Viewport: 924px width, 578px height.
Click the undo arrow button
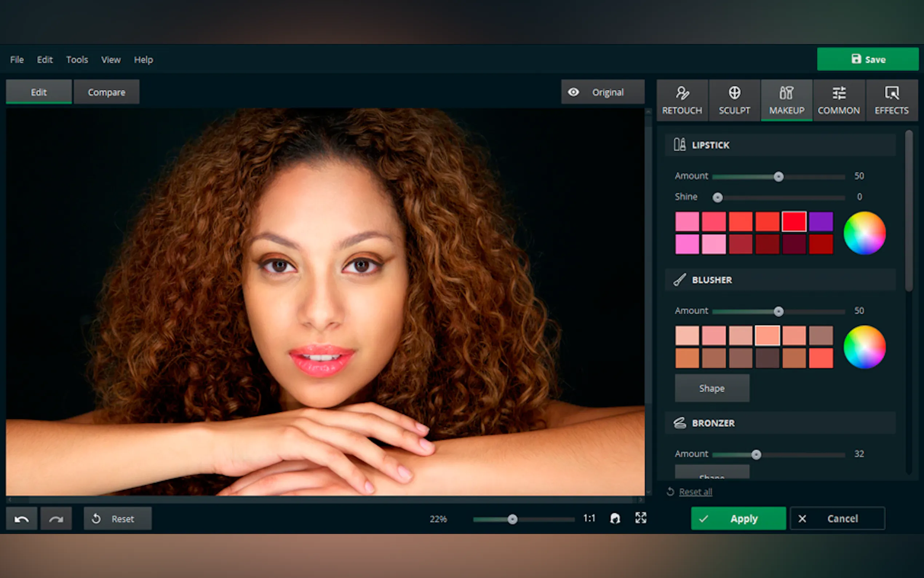coord(21,519)
